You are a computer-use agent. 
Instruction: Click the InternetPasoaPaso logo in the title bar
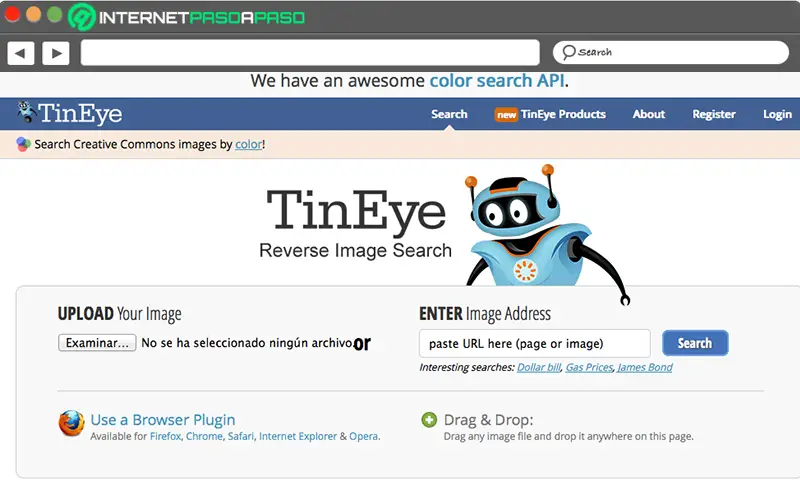(x=186, y=17)
